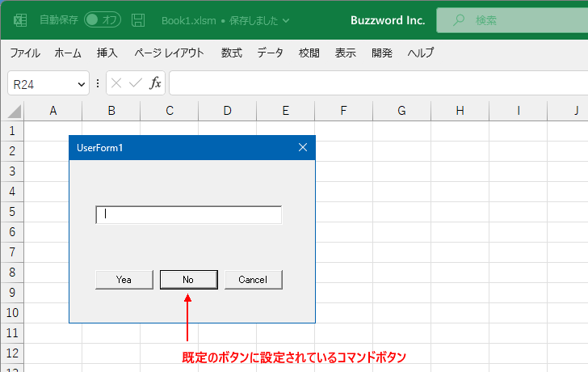The width and height of the screenshot is (588, 372).
Task: Click the formula bar input area
Action: [x=378, y=83]
